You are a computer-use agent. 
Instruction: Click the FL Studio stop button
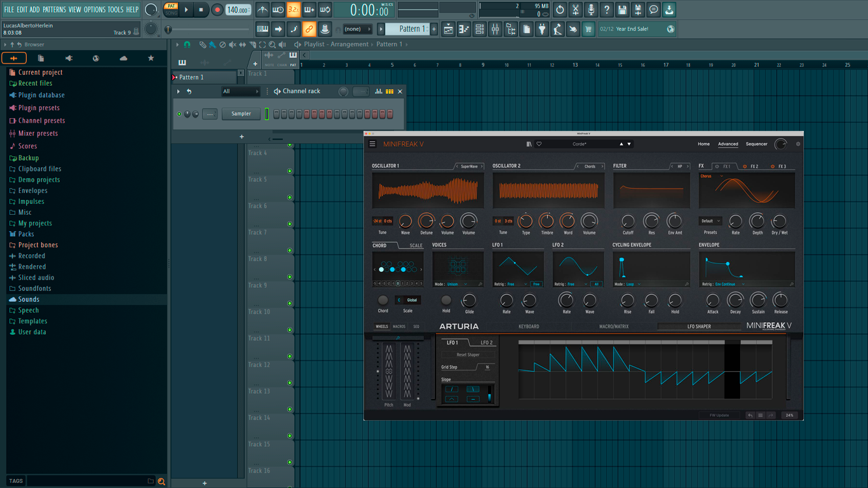coord(201,10)
